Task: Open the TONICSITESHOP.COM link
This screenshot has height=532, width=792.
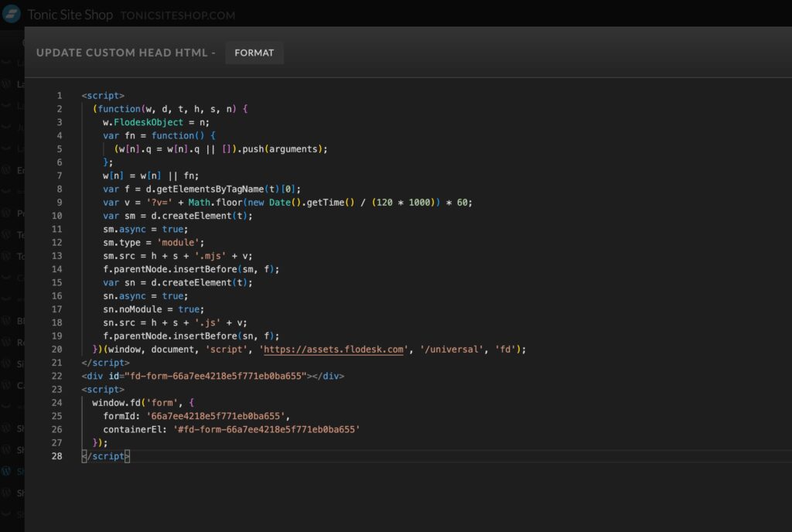Action: (x=178, y=15)
